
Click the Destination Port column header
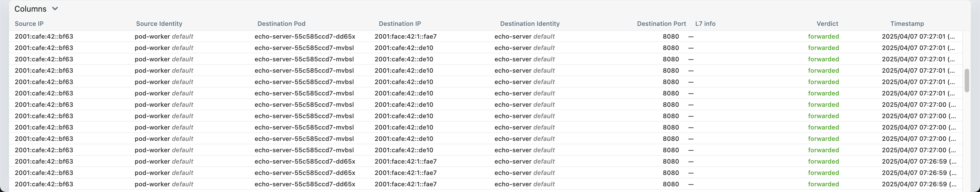pos(661,24)
